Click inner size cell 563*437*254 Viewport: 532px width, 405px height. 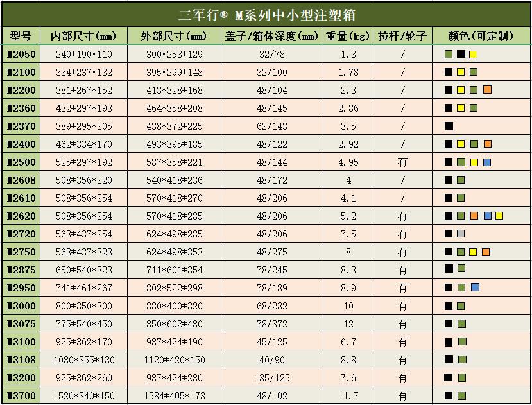tap(84, 234)
